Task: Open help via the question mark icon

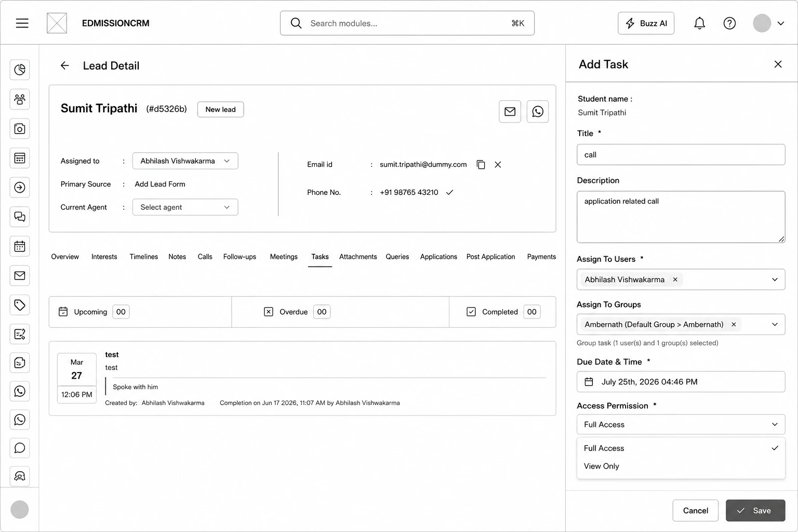Action: [x=729, y=23]
